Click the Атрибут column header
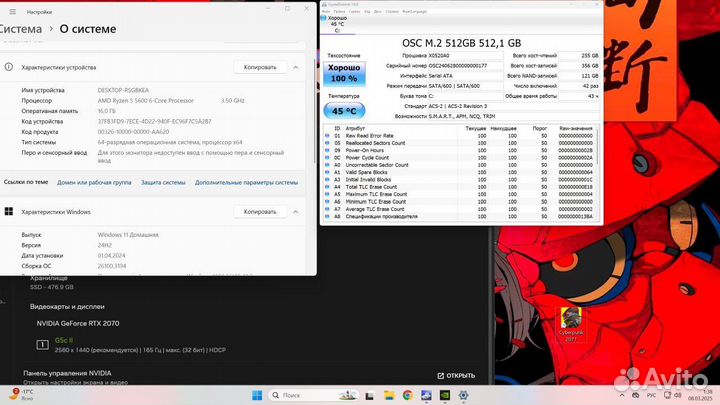The width and height of the screenshot is (720, 405). (355, 129)
